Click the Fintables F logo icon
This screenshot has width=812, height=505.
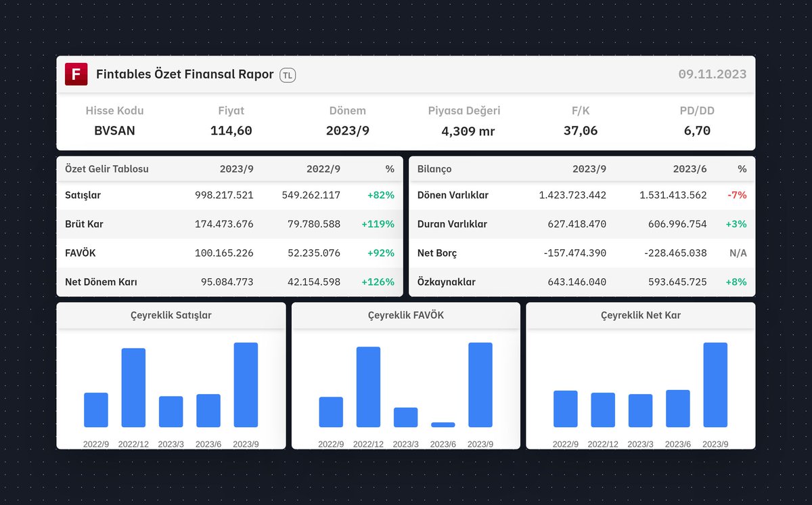tap(76, 74)
